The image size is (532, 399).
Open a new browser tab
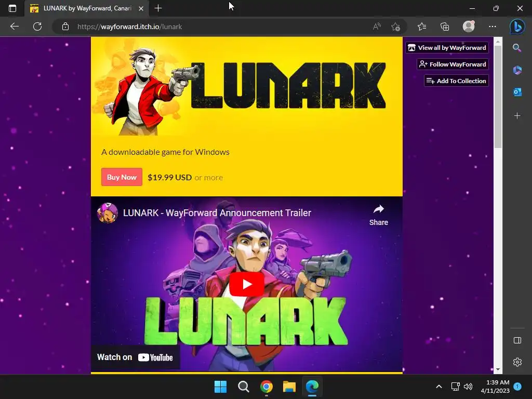(x=158, y=8)
